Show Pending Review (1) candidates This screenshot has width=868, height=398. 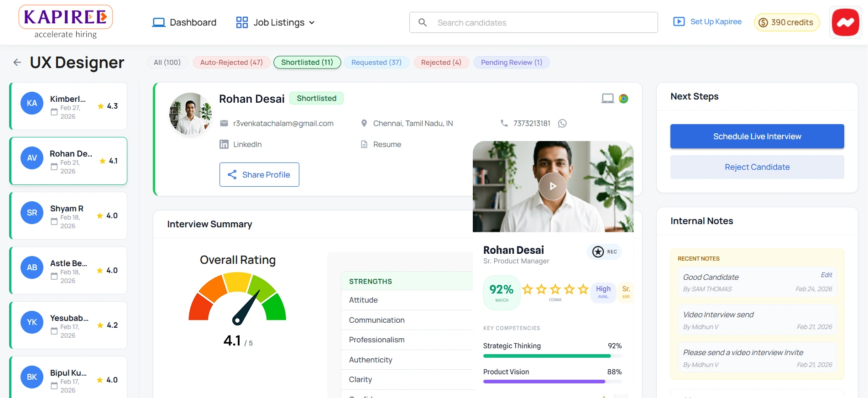point(511,63)
